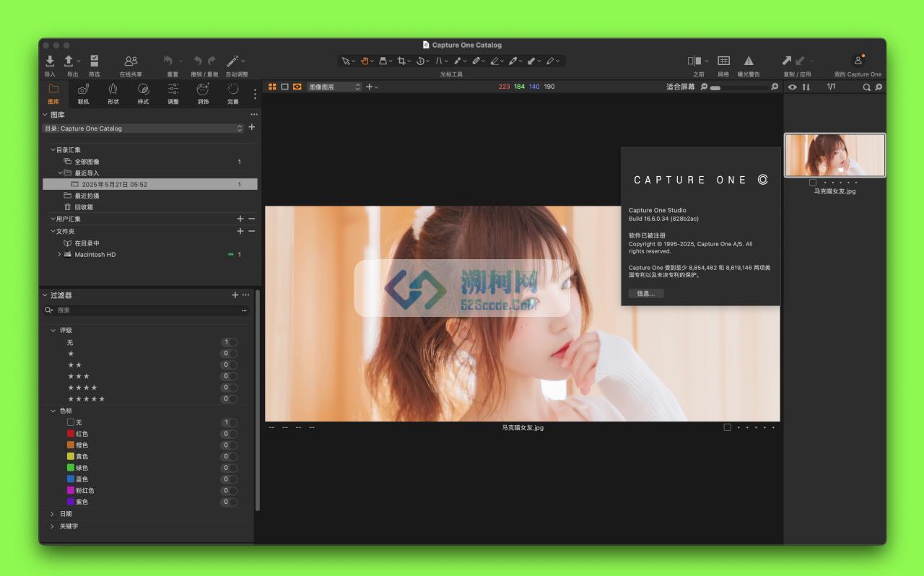924x576 pixels.
Task: Toggle the browser eye visibility icon
Action: pyautogui.click(x=793, y=87)
